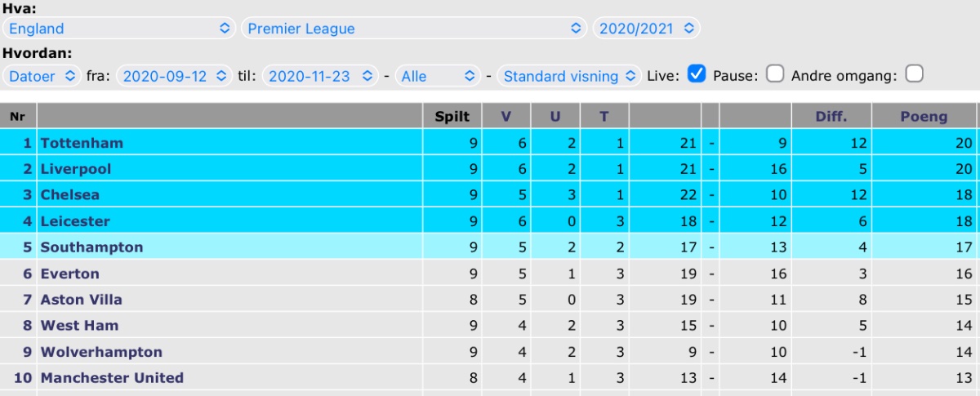980x396 pixels.
Task: Open the Liverpool team link
Action: [76, 169]
